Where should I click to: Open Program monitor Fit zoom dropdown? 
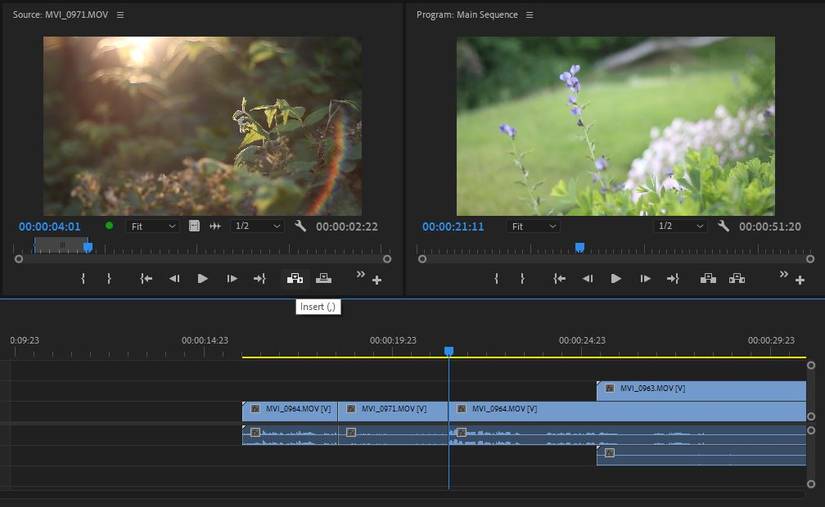tap(534, 226)
